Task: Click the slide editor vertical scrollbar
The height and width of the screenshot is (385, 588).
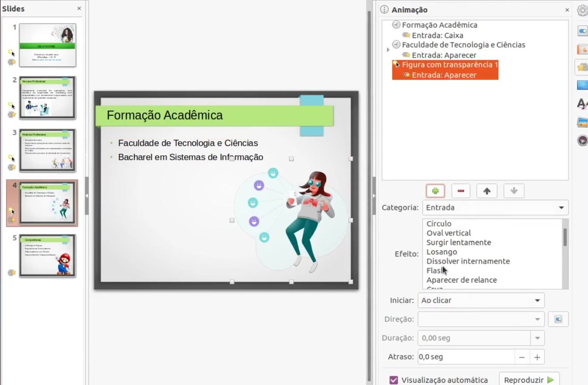Action: click(369, 196)
